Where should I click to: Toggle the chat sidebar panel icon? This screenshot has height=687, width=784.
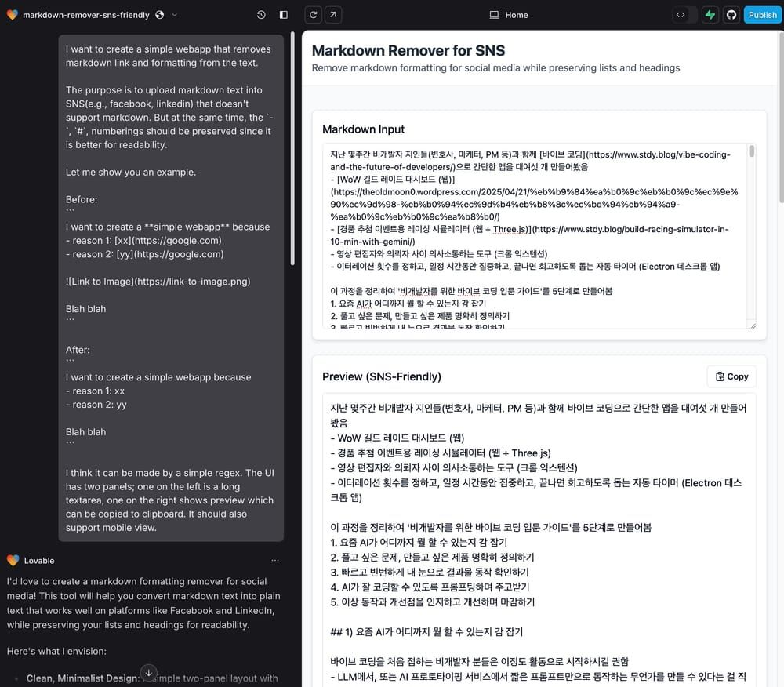pos(284,14)
